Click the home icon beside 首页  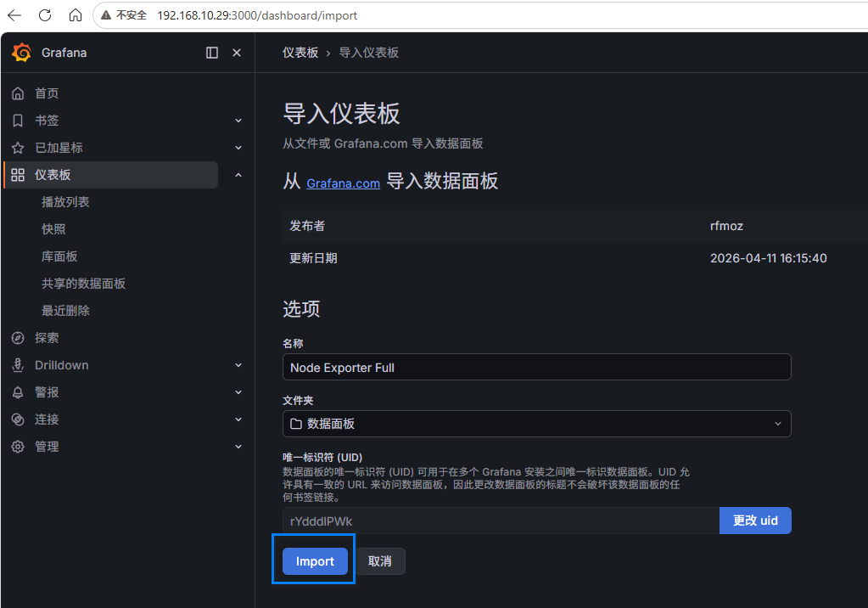[x=18, y=93]
